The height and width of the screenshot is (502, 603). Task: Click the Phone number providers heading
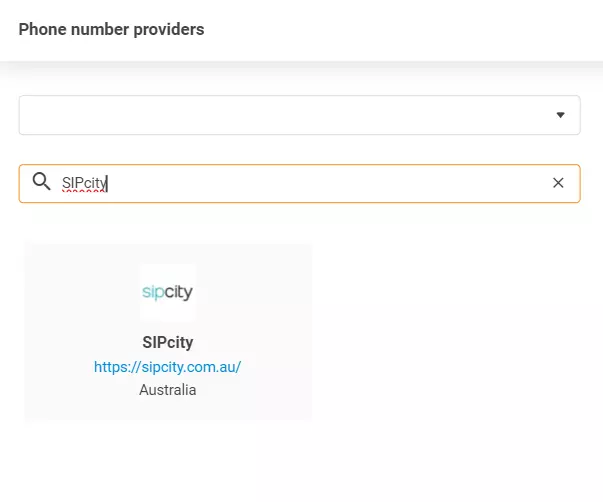pos(111,29)
